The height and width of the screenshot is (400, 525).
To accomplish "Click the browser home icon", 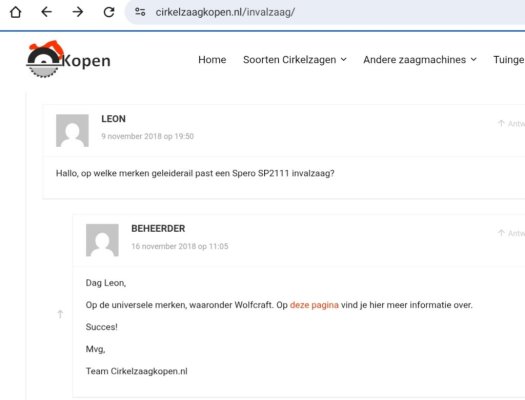I will click(15, 12).
